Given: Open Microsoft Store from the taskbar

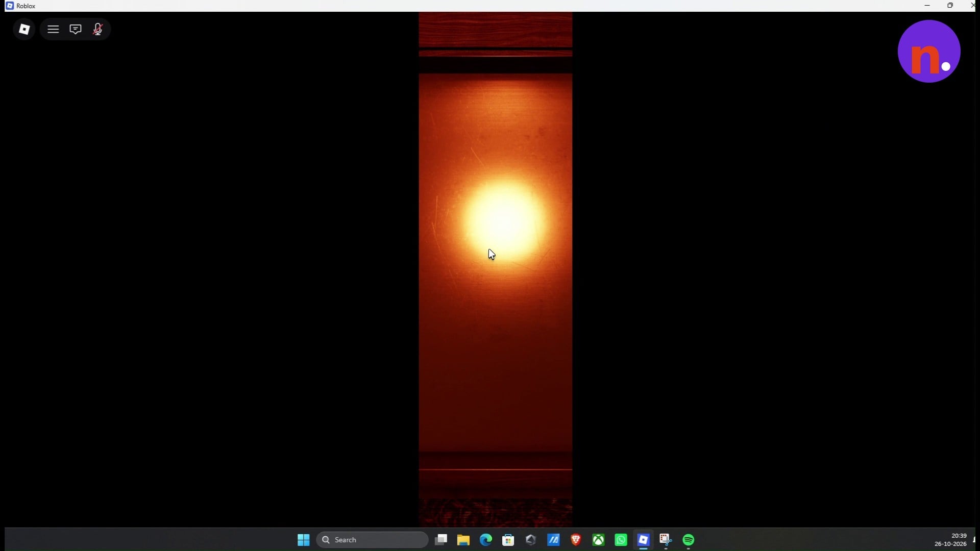Looking at the screenshot, I should pos(508,540).
